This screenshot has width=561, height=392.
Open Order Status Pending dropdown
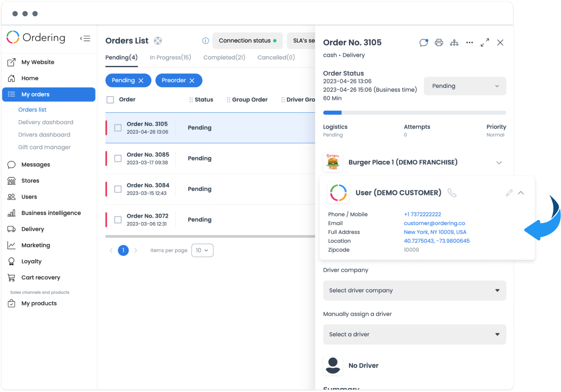(x=465, y=86)
